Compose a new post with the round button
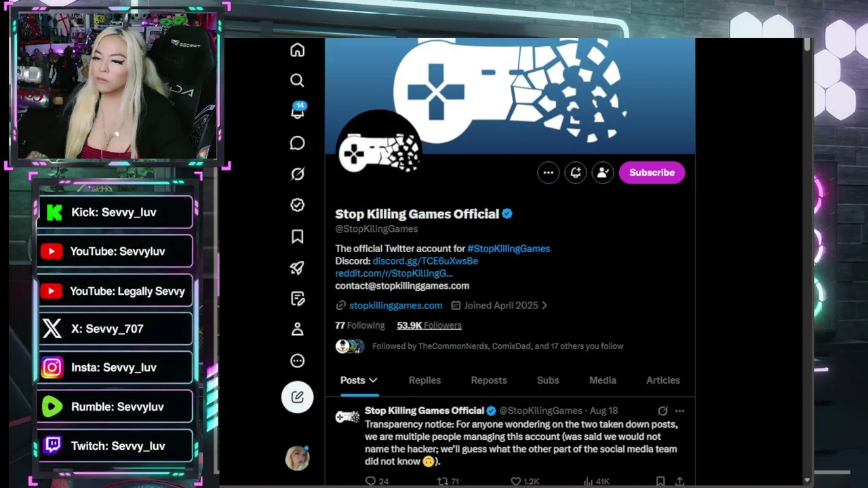Image resolution: width=868 pixels, height=488 pixels. pyautogui.click(x=297, y=397)
